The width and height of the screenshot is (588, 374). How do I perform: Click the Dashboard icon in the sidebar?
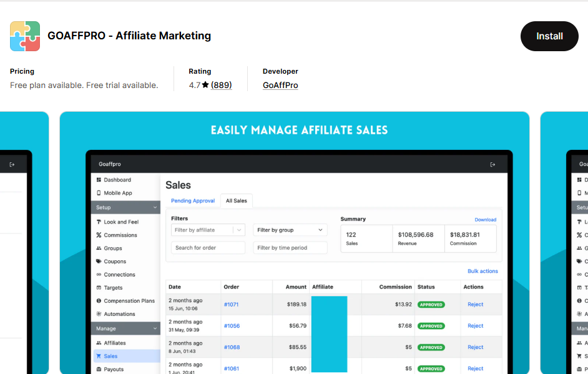click(99, 180)
